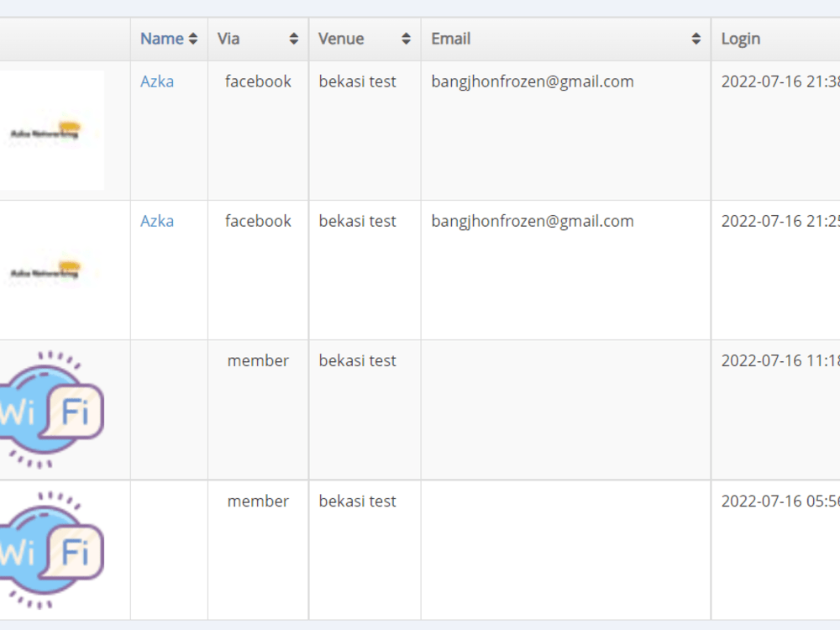Click login time 2022-07-16 11:18

tap(780, 361)
